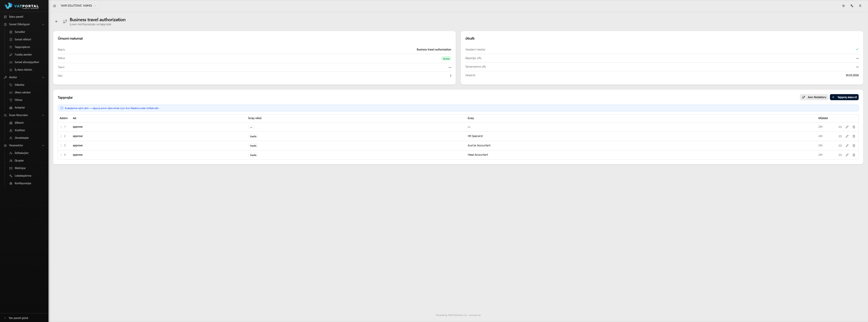Delete step 1 with trash icon
868x322 pixels.
tap(854, 127)
